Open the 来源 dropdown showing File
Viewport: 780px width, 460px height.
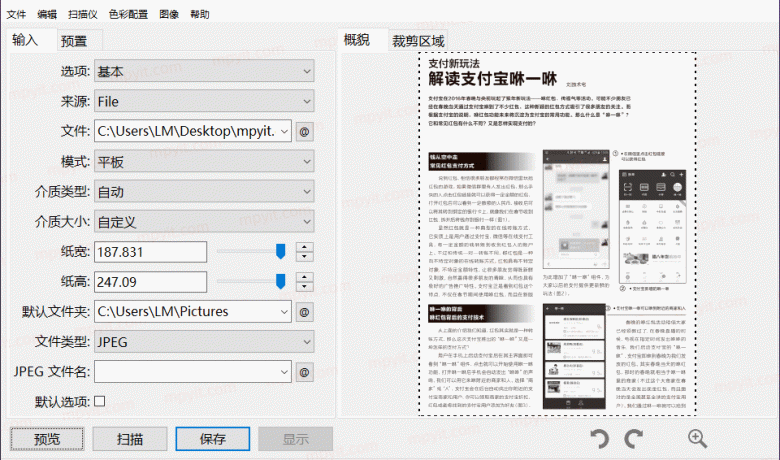tap(204, 101)
